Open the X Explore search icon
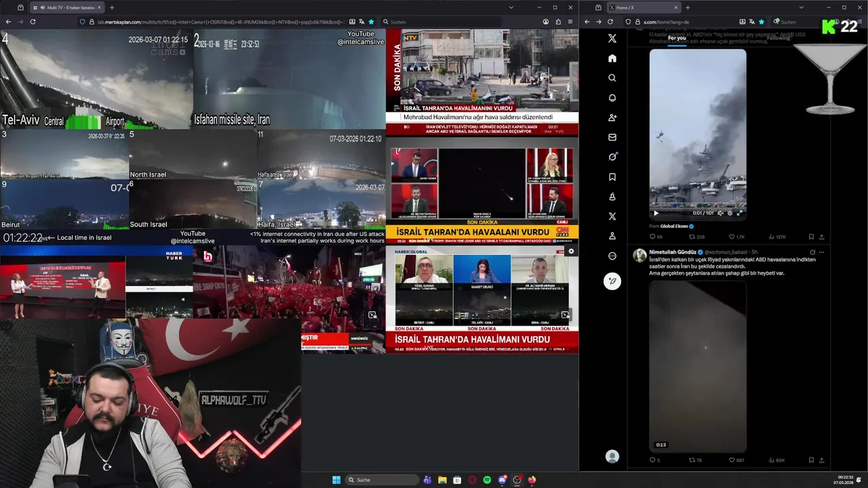This screenshot has height=488, width=868. point(612,78)
